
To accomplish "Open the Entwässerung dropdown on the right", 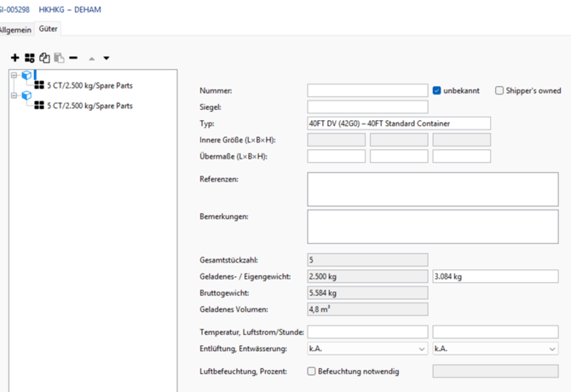I will click(x=494, y=349).
